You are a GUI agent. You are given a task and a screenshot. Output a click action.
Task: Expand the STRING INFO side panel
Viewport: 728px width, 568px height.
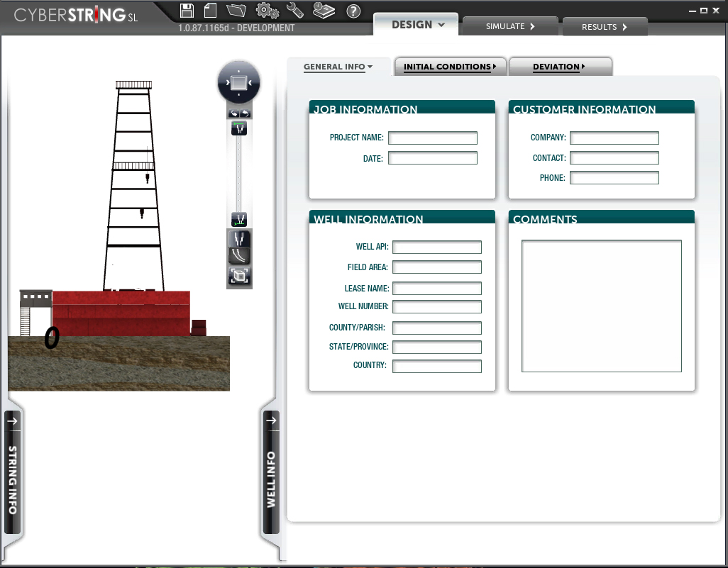click(x=13, y=472)
